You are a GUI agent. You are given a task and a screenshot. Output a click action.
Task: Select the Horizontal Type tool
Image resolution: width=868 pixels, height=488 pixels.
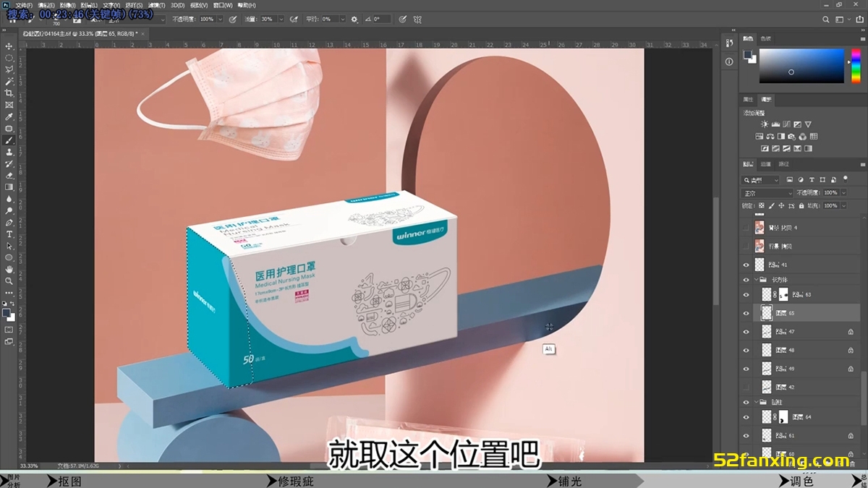tap(9, 234)
